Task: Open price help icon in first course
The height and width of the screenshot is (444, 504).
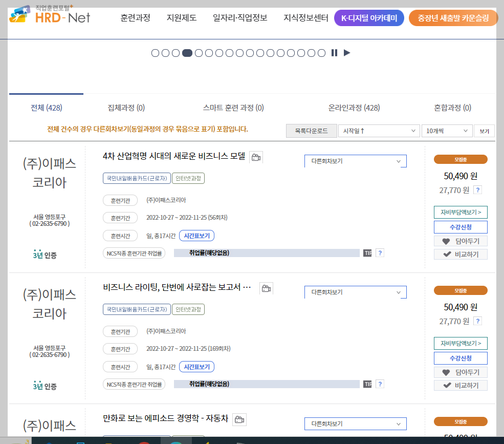Action: 477,190
